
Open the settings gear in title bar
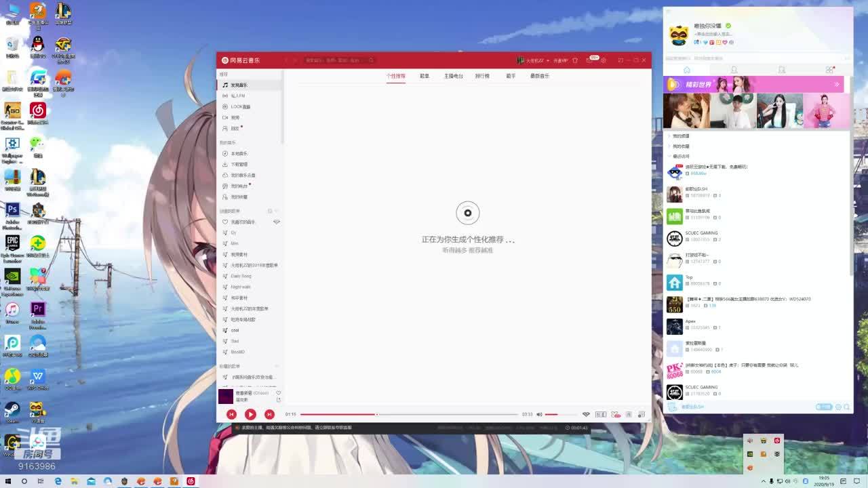point(604,60)
